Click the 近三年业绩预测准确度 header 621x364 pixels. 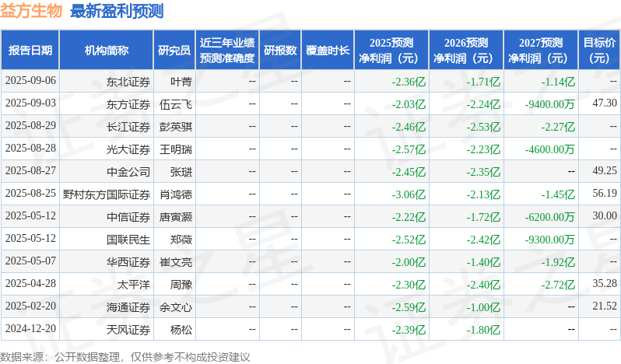click(227, 51)
